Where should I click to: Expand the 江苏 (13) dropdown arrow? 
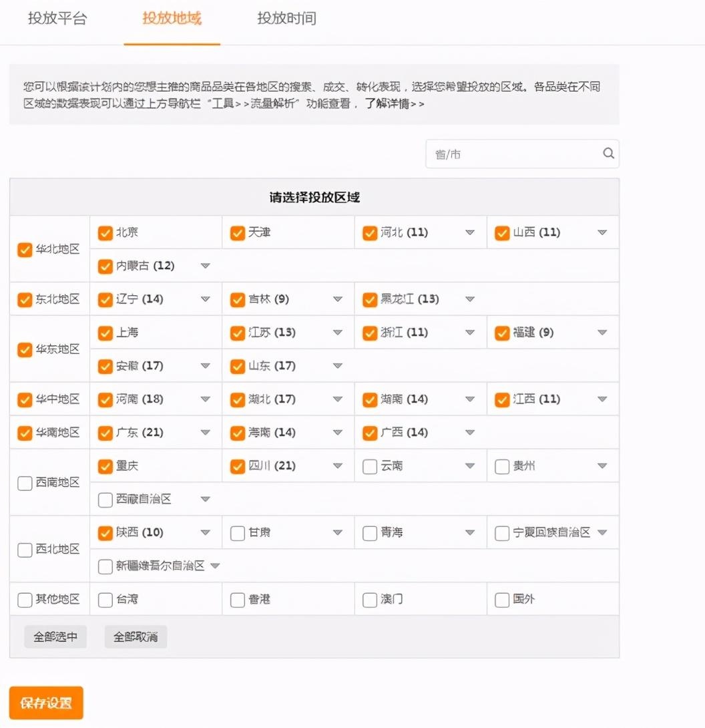coord(338,333)
